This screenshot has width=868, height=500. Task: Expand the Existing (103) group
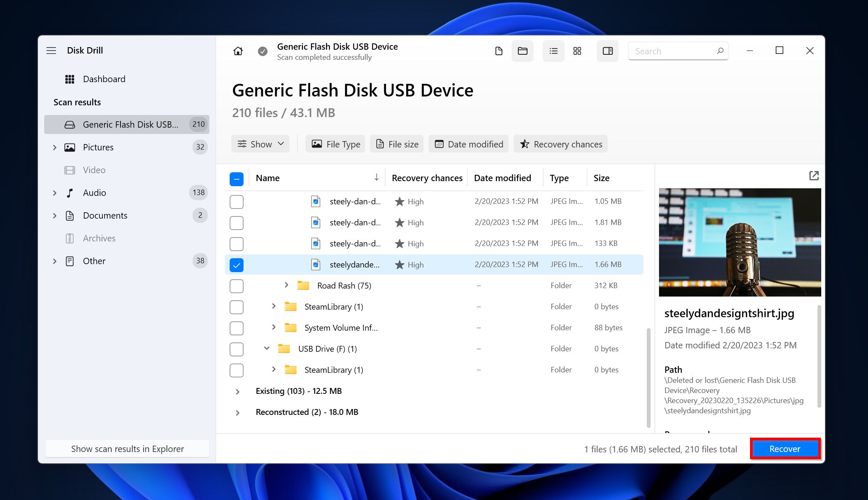pyautogui.click(x=238, y=392)
